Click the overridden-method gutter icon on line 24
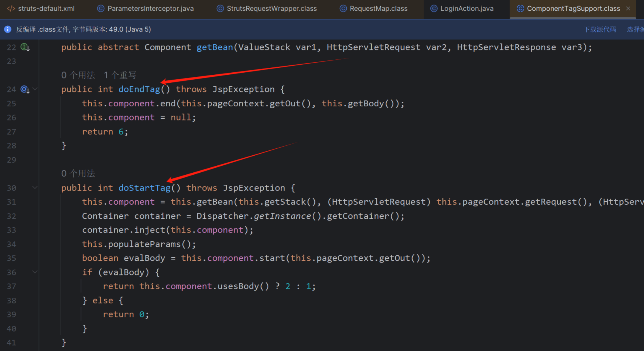This screenshot has width=644, height=351. (x=25, y=89)
